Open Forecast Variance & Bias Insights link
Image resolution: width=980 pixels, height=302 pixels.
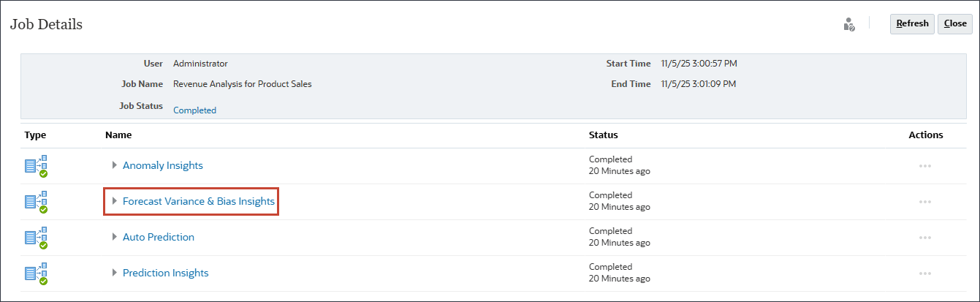coord(199,201)
